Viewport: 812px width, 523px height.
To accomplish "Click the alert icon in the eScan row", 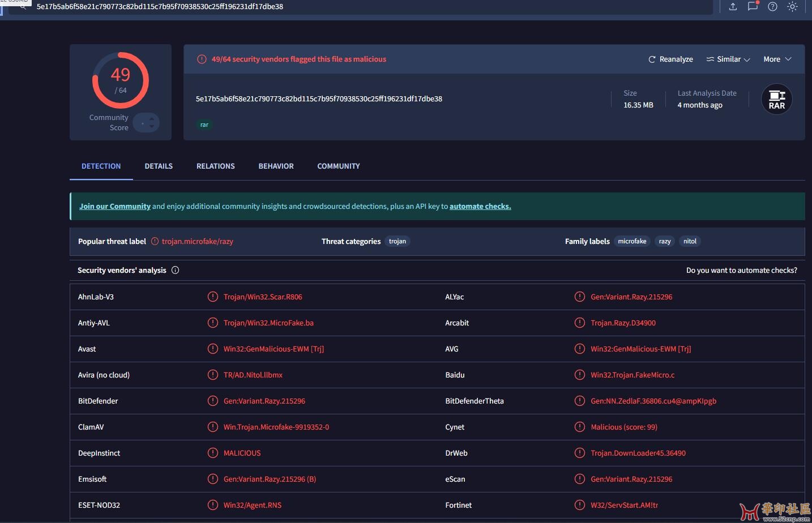I will 580,479.
